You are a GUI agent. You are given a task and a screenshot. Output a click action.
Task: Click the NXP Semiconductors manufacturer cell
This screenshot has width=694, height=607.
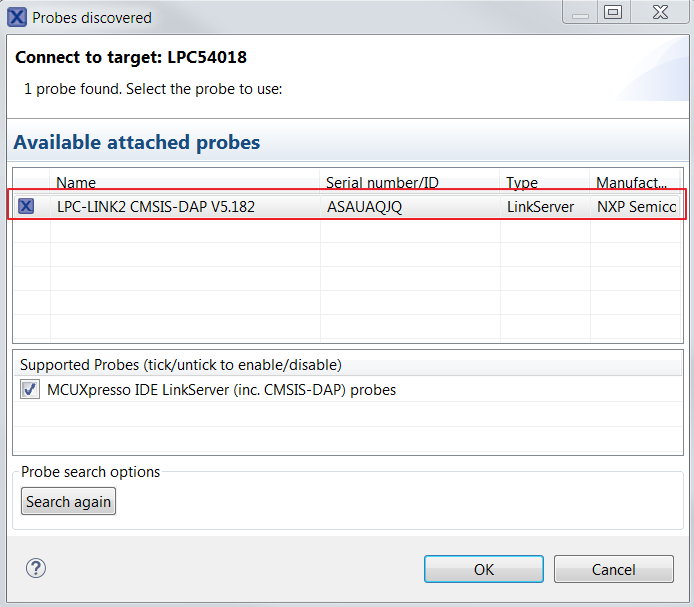click(x=636, y=207)
